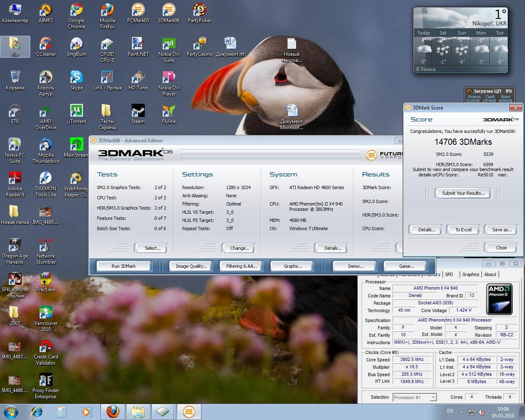Switch to the Graphics tab in CPU-Z

470,274
